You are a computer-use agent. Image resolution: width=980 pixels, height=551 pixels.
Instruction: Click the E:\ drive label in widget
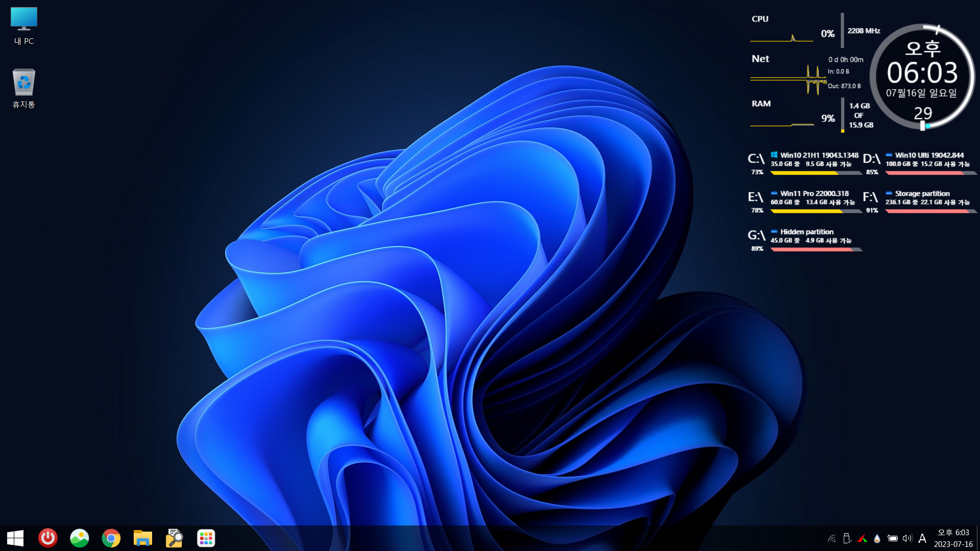click(755, 197)
